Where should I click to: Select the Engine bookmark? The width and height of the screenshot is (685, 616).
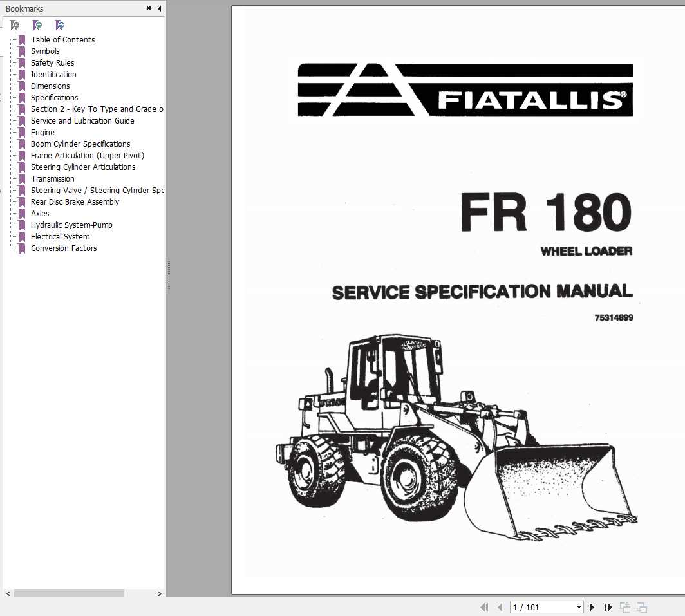42,132
